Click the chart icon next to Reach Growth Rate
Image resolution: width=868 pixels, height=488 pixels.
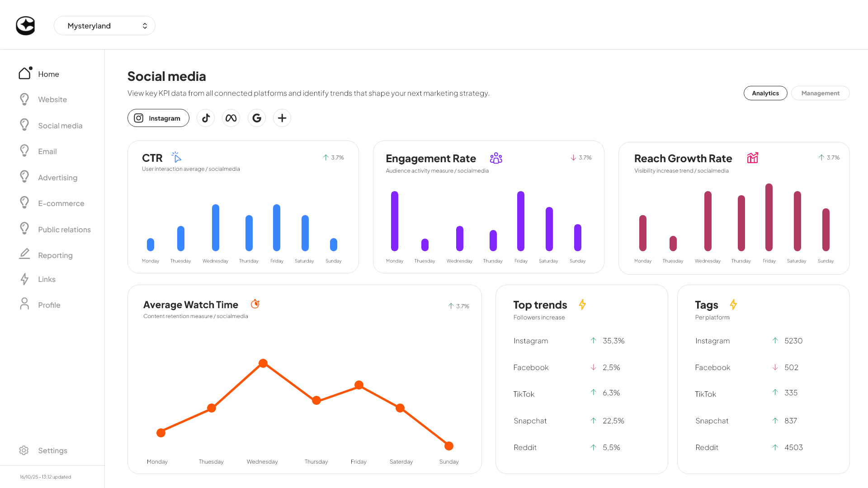coord(753,158)
